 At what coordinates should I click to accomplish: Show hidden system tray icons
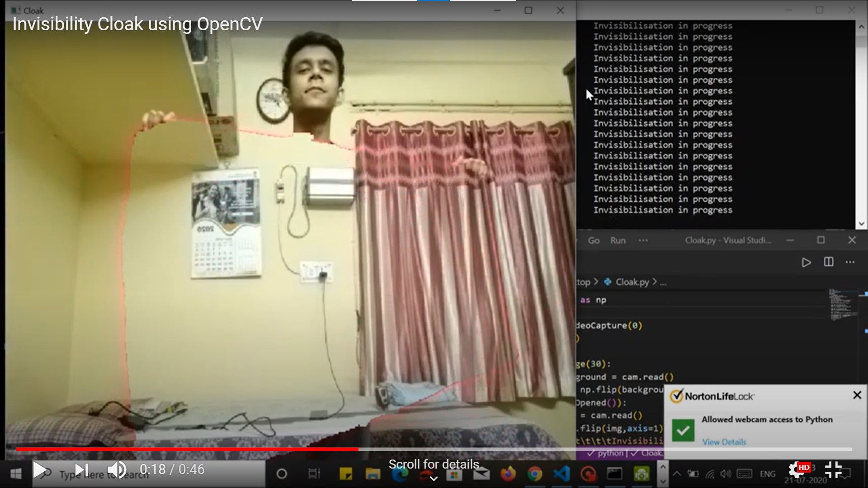677,474
